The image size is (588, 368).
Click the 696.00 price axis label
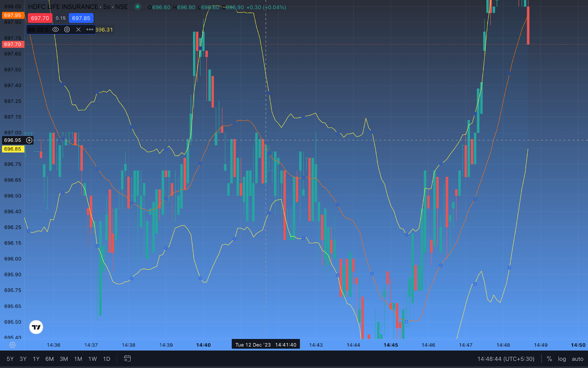coord(12,259)
